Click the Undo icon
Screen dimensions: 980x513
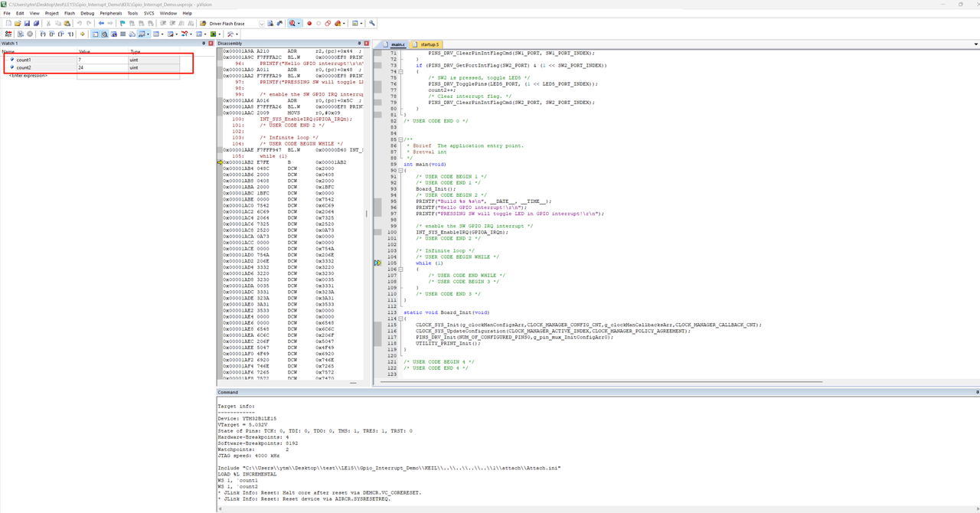coord(79,23)
